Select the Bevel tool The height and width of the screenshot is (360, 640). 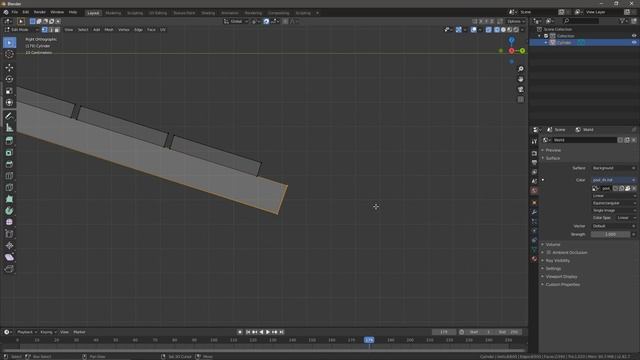click(9, 164)
